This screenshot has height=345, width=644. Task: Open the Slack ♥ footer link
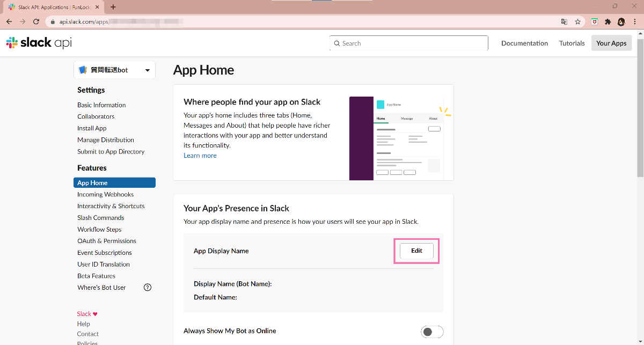87,314
